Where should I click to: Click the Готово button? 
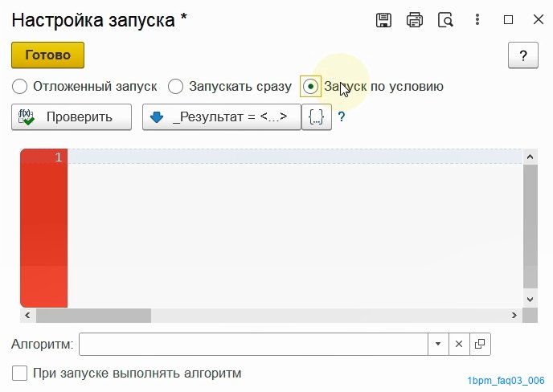(x=48, y=55)
